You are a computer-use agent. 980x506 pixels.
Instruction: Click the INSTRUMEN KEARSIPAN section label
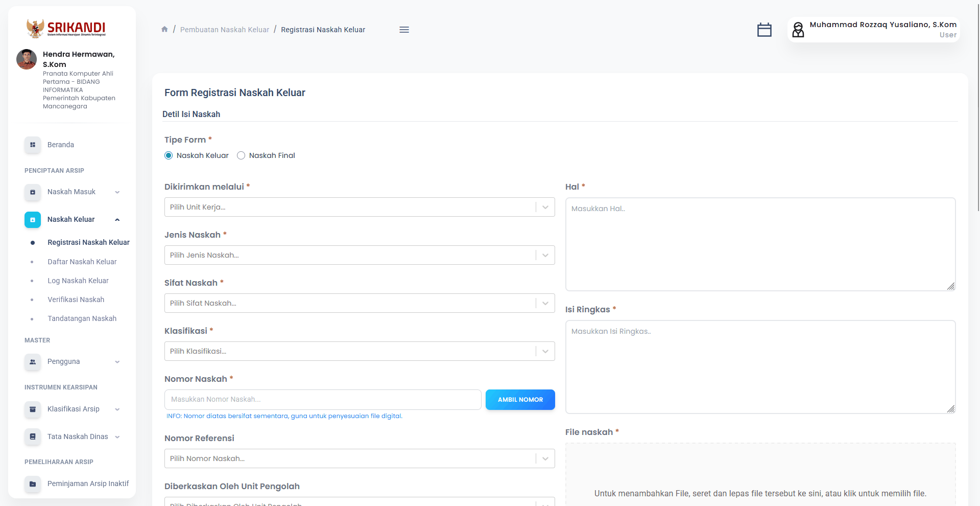[x=61, y=387]
